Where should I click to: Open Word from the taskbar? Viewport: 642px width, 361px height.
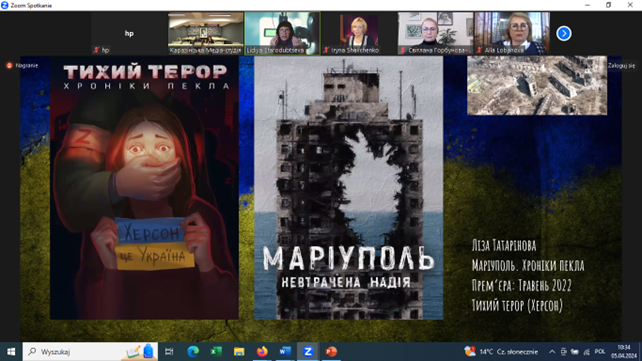285,351
